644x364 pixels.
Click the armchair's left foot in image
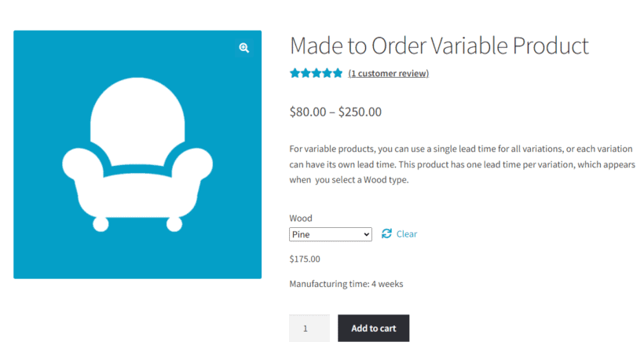coord(101,224)
